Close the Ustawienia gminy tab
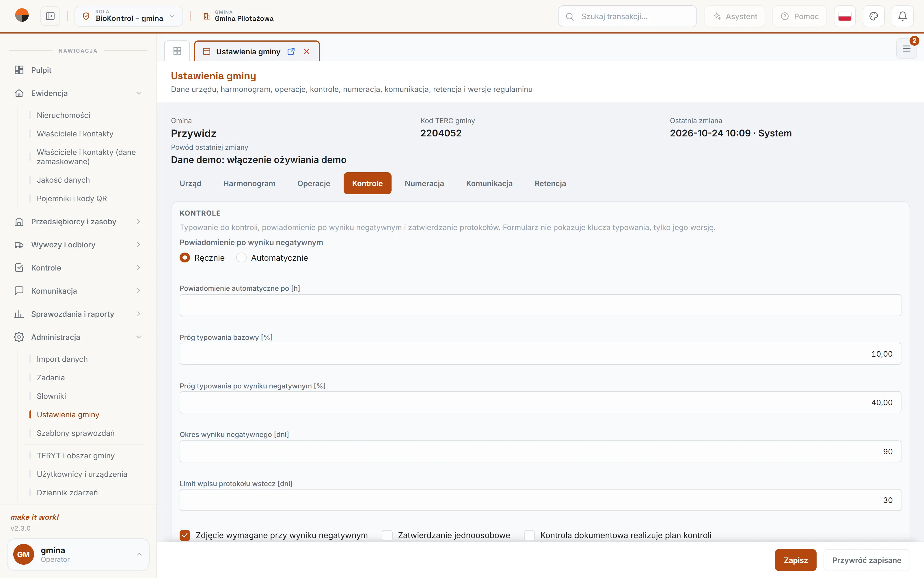Image resolution: width=924 pixels, height=578 pixels. (307, 52)
